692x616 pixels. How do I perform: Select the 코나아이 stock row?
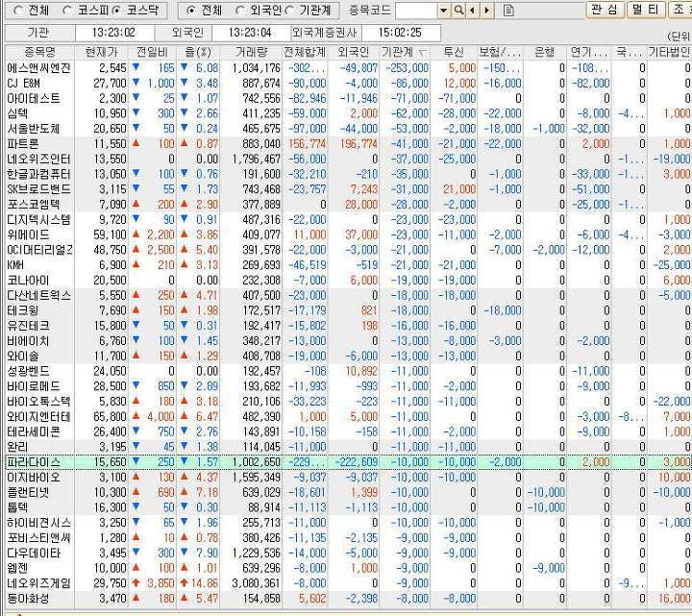point(348,281)
